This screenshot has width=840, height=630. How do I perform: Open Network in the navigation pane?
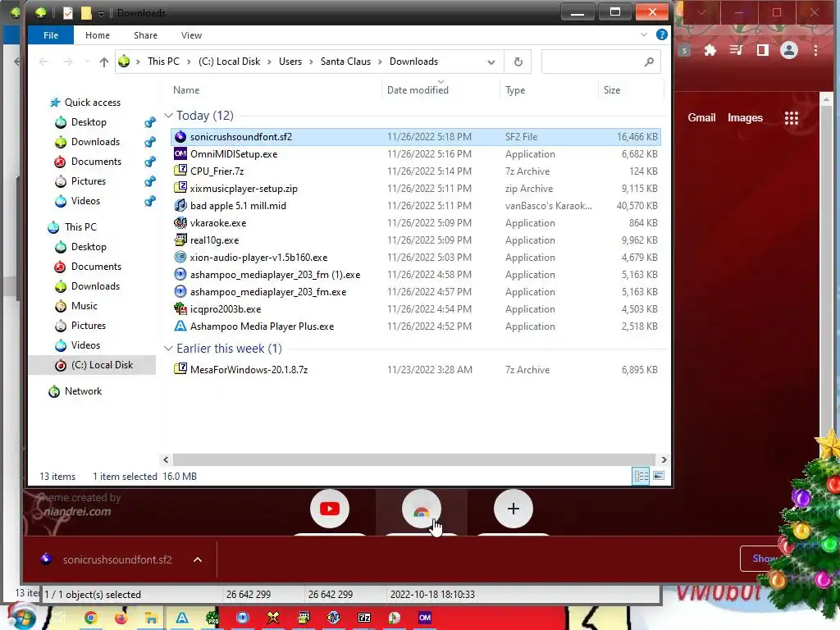pyautogui.click(x=83, y=391)
